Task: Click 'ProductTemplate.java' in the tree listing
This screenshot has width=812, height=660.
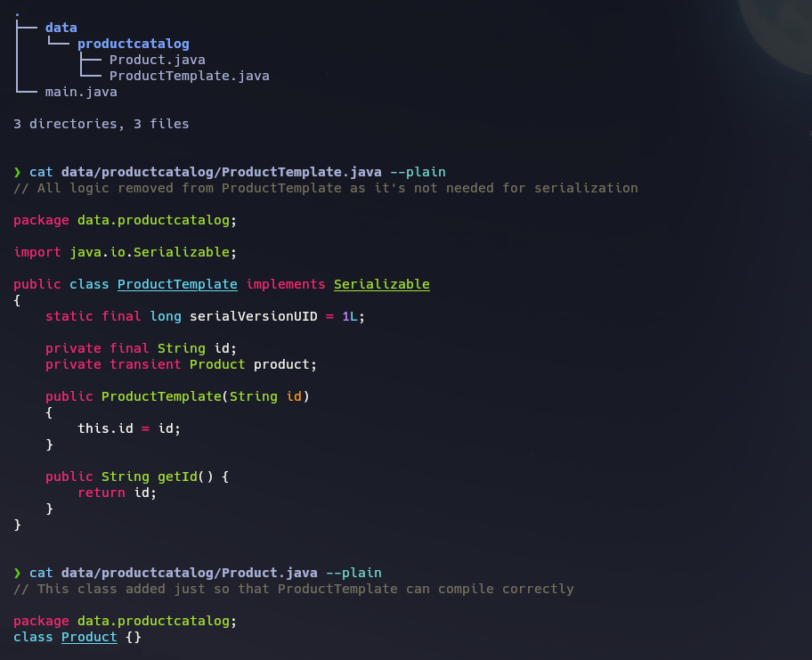Action: [189, 77]
